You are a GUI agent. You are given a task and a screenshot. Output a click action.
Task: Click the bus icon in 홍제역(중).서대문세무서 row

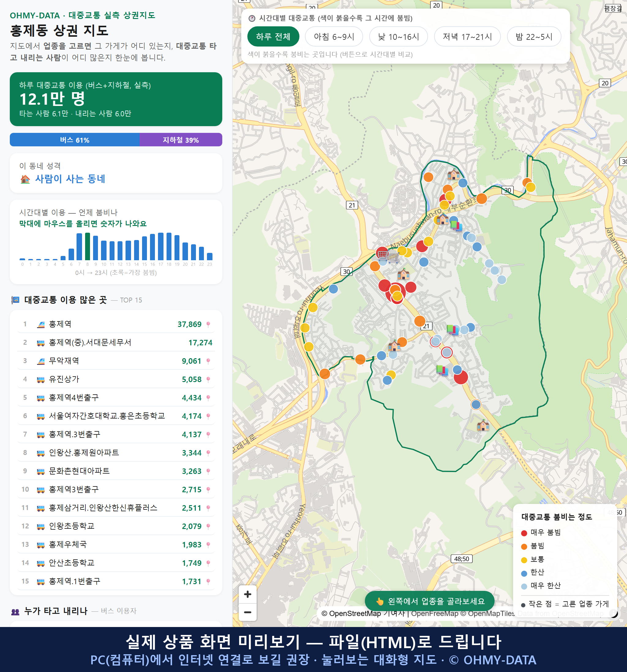[x=40, y=343]
